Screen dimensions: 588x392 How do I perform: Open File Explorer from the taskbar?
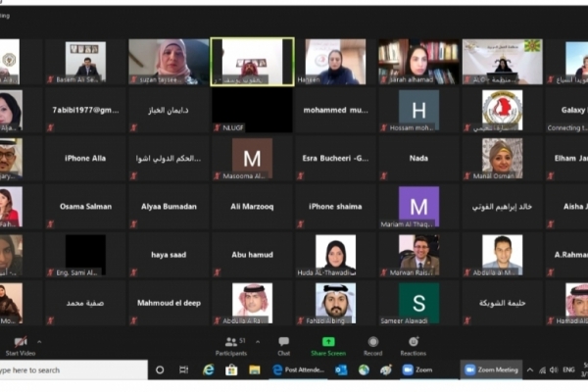pyautogui.click(x=255, y=370)
